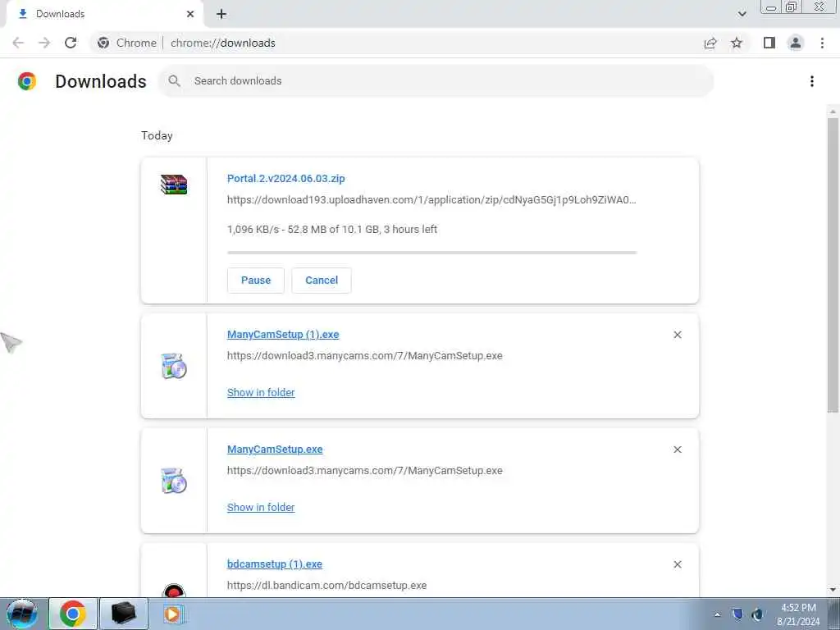Expand the tab search chevron

click(742, 14)
